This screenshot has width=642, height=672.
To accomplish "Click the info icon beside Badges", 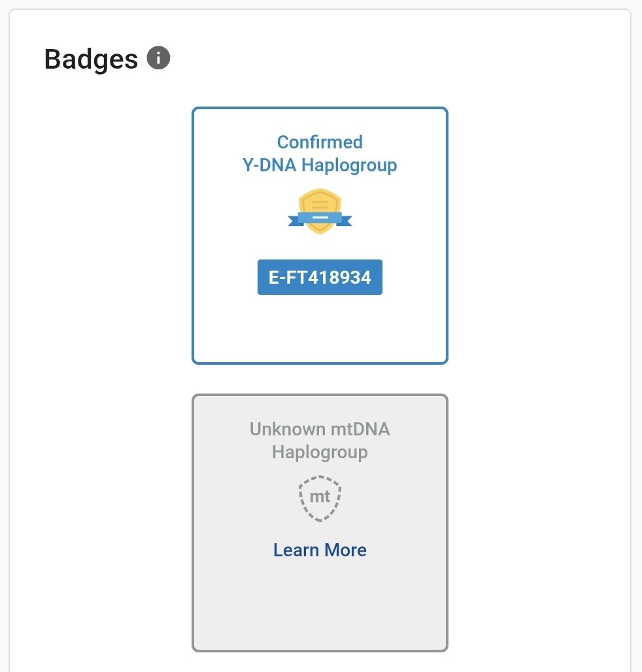I will pyautogui.click(x=159, y=58).
